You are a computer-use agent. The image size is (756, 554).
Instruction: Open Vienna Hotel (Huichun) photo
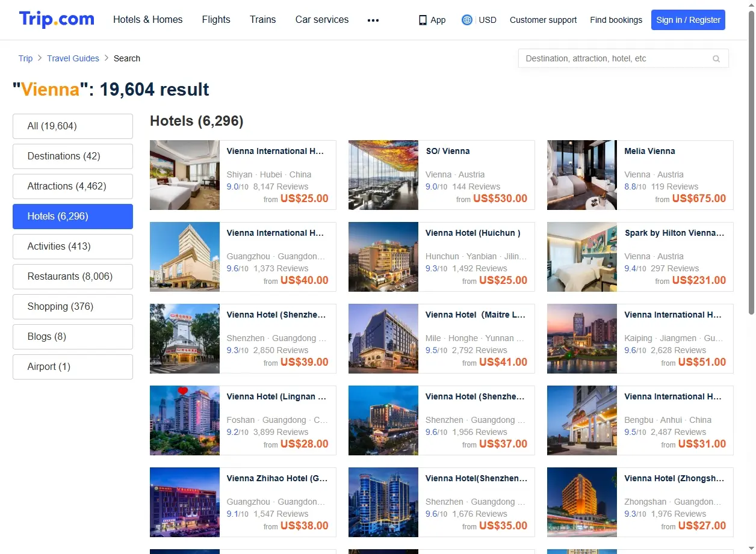[x=383, y=257]
